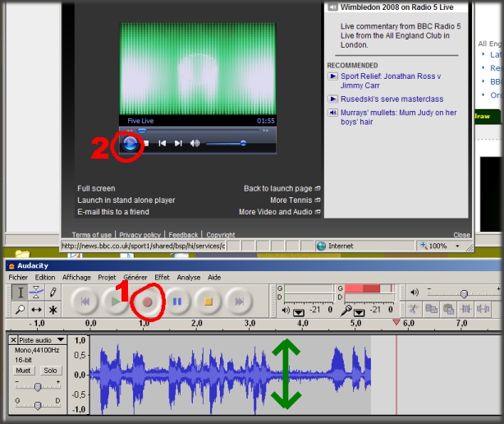Viewport: 504px width, 424px height.
Task: Select the Draw pencil tool in Audacity
Action: (x=53, y=293)
